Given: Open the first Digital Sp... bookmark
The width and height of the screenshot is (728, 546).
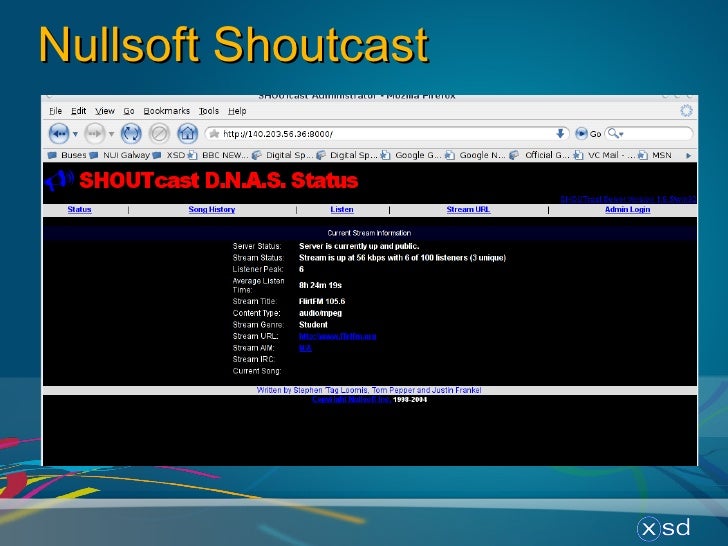Looking at the screenshot, I should pyautogui.click(x=282, y=155).
